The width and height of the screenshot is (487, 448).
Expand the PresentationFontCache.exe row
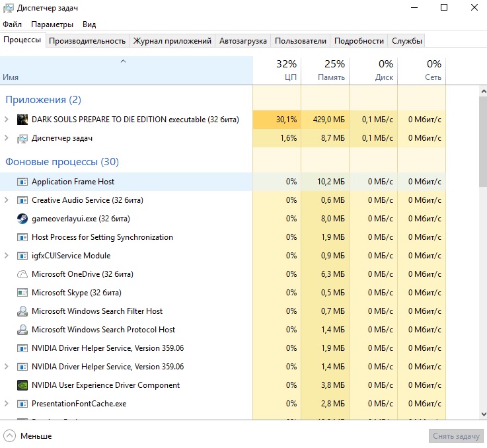pos(6,404)
